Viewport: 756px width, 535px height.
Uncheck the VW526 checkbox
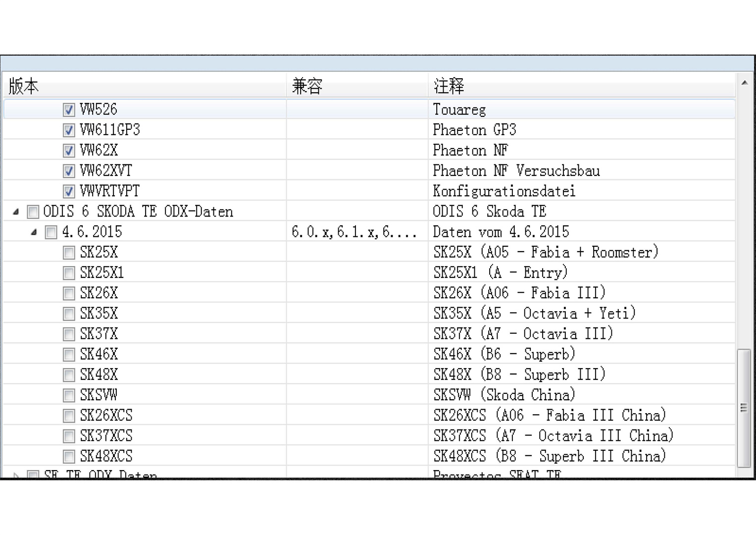coord(69,109)
